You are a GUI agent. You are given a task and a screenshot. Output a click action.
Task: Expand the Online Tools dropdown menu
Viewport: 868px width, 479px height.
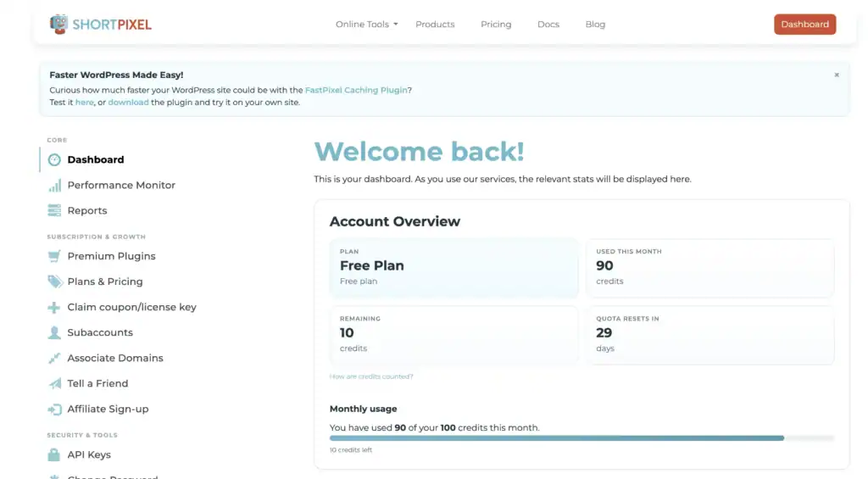366,25
